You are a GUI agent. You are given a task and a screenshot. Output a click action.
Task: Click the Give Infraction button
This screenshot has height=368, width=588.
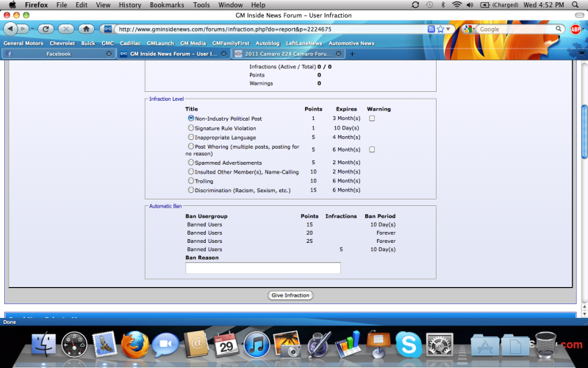[x=291, y=295]
